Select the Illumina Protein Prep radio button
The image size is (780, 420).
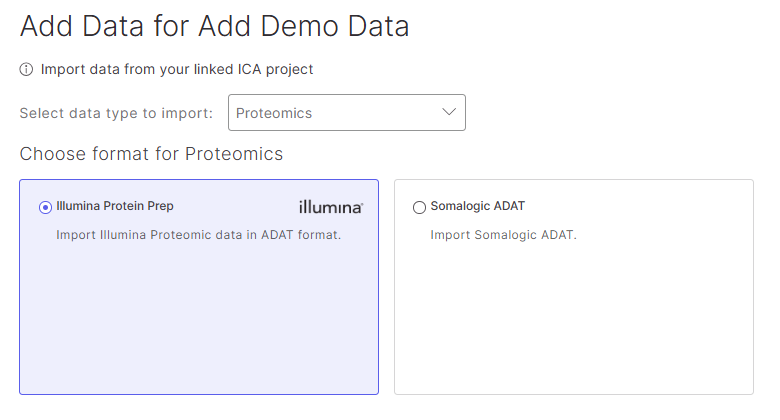pyautogui.click(x=45, y=207)
